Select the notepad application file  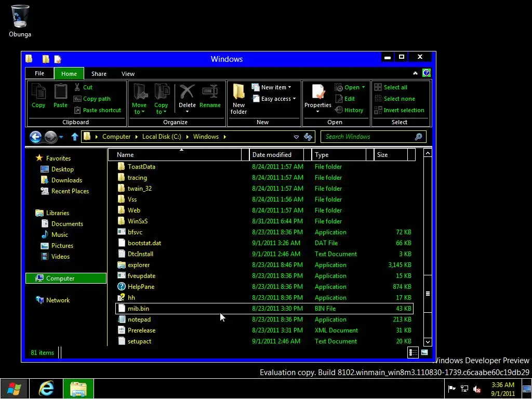(139, 320)
